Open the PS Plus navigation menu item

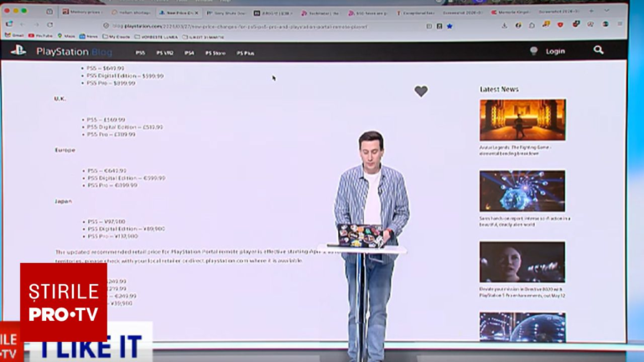coord(245,53)
